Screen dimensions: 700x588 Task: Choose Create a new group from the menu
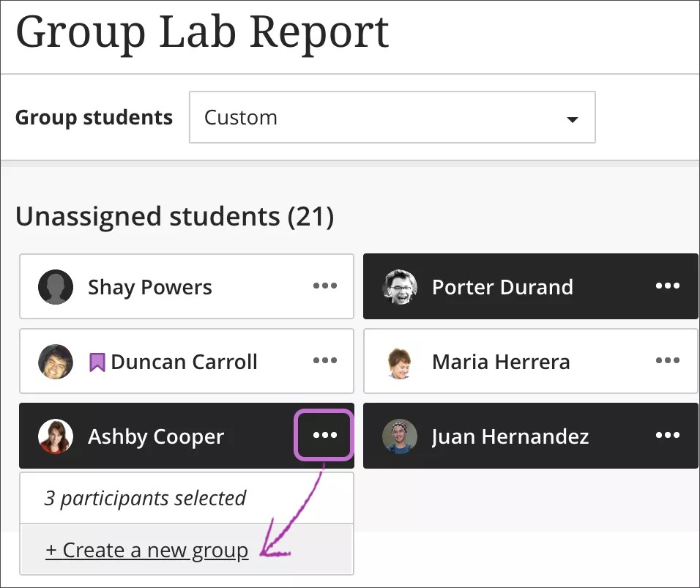pos(147,549)
